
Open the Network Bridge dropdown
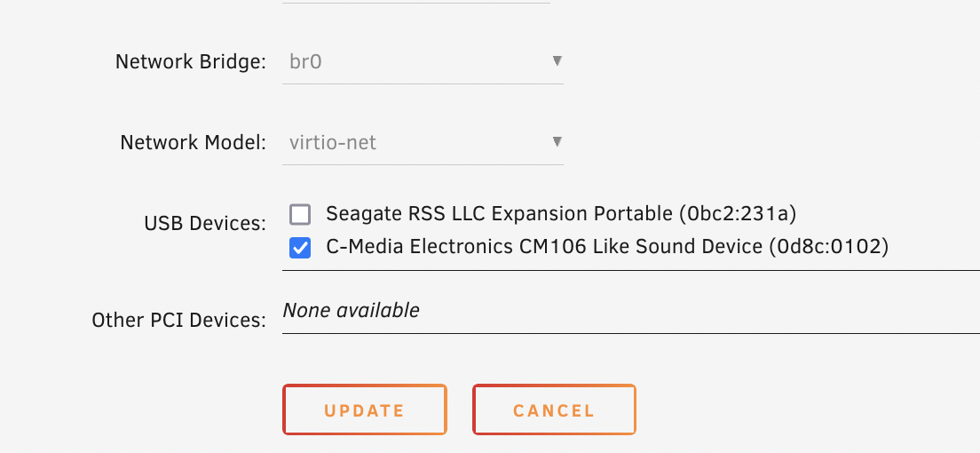423,62
